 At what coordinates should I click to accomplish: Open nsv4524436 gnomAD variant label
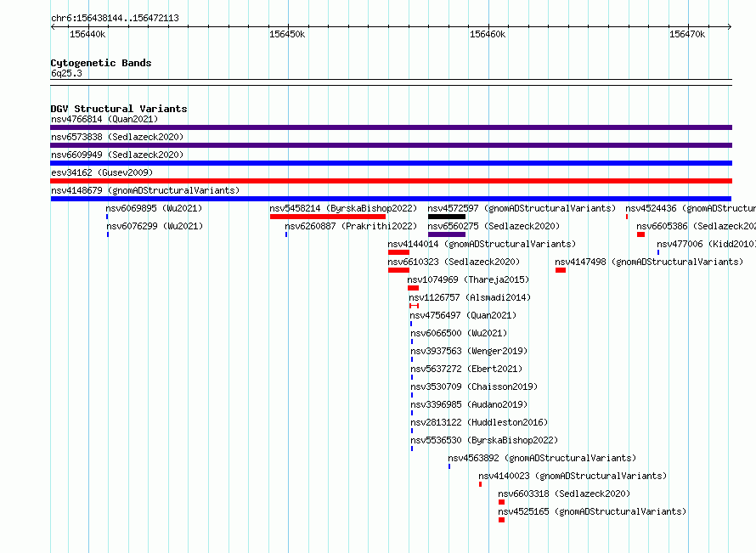point(691,208)
